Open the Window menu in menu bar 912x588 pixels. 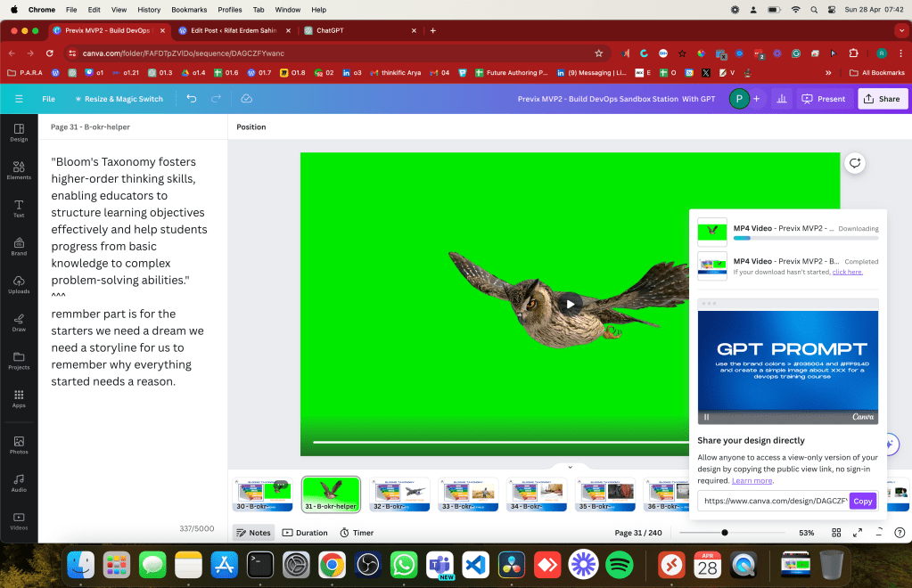[x=287, y=9]
